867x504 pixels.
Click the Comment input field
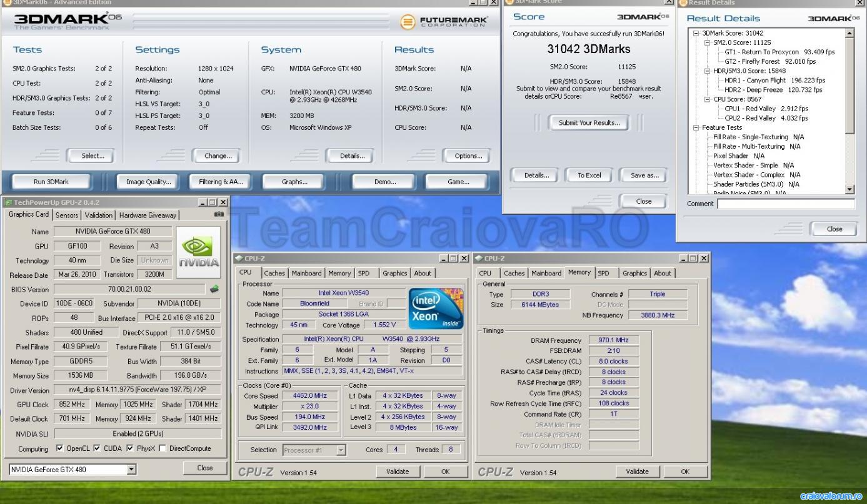[x=786, y=204]
